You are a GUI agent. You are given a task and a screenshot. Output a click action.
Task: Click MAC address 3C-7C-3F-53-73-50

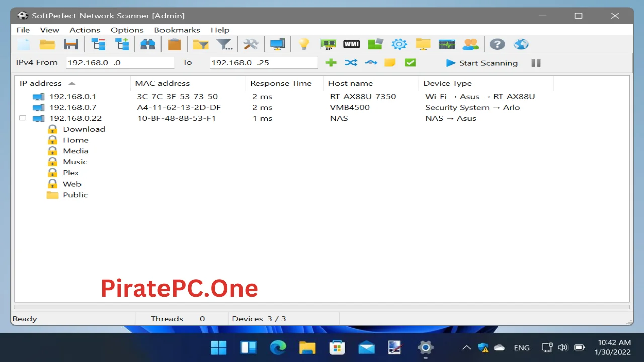178,96
